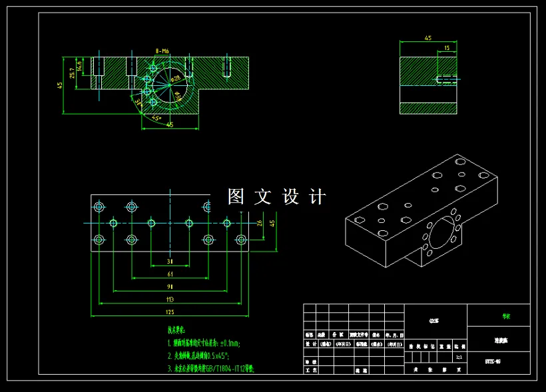Click the 91 hole spacing dimension
Viewport: 546px width, 392px height.
coord(170,287)
